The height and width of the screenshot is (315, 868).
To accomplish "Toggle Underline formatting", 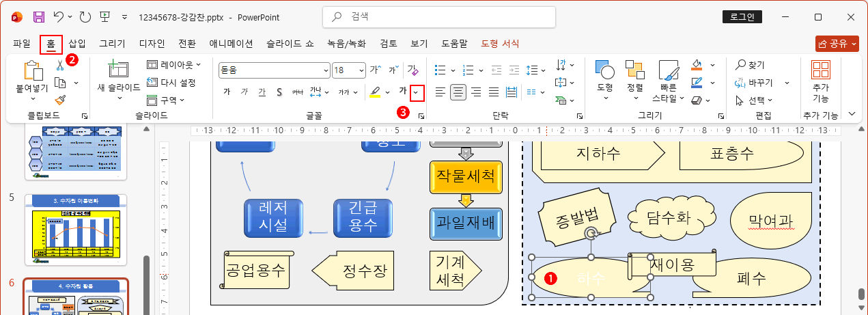I will pos(262,92).
